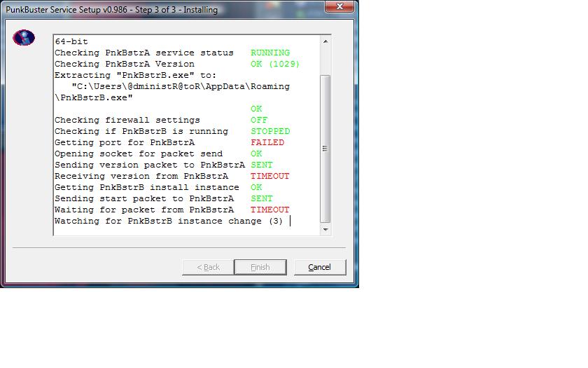Click 'Watching for PnkBstrB instance change (3)' line
Screen dimensions: 588x368
169,222
